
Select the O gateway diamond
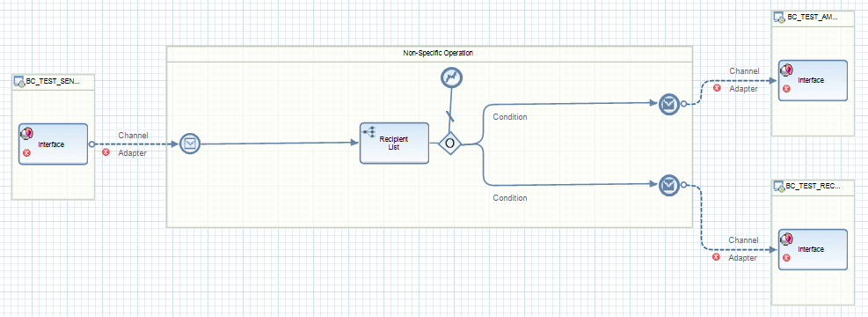pos(450,144)
